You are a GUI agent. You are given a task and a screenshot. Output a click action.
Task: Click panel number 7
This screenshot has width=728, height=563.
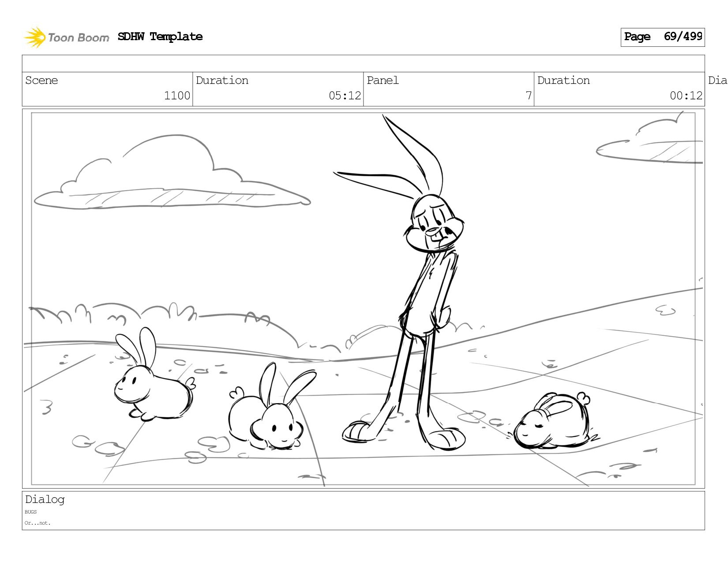click(529, 96)
